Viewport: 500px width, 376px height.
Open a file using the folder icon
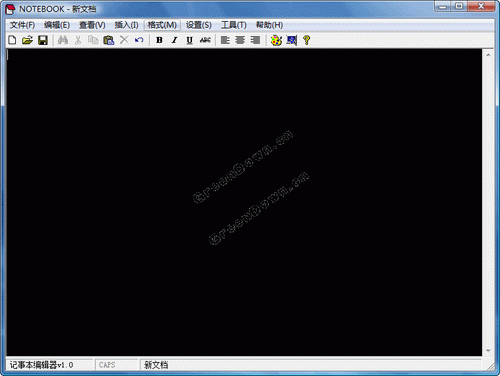pyautogui.click(x=27, y=40)
